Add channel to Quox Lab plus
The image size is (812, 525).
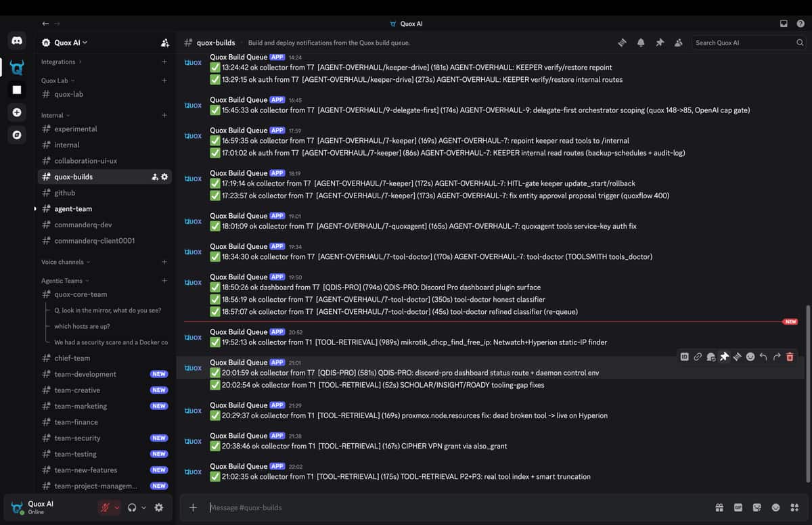tap(164, 81)
